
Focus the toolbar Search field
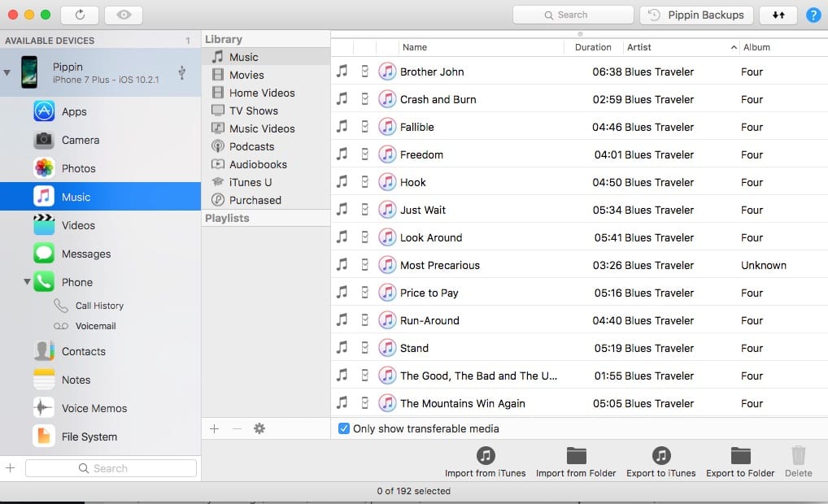tap(573, 15)
